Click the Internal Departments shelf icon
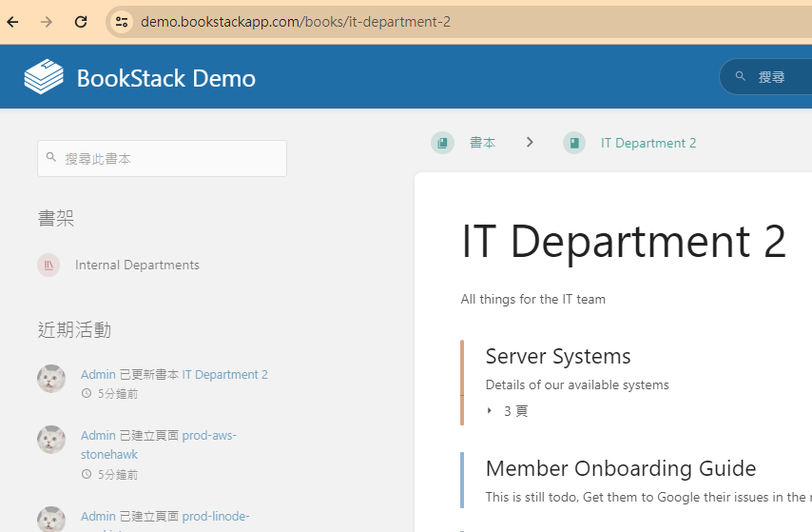The image size is (812, 532). [x=48, y=265]
